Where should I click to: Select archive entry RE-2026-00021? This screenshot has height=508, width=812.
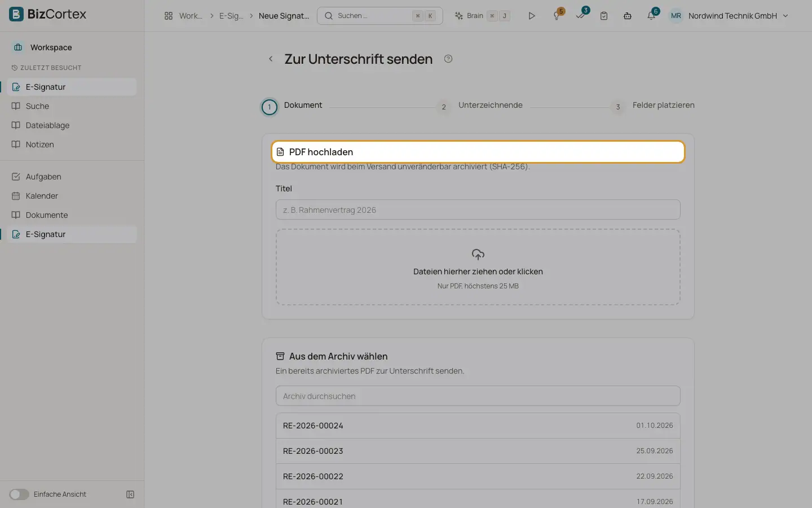478,499
